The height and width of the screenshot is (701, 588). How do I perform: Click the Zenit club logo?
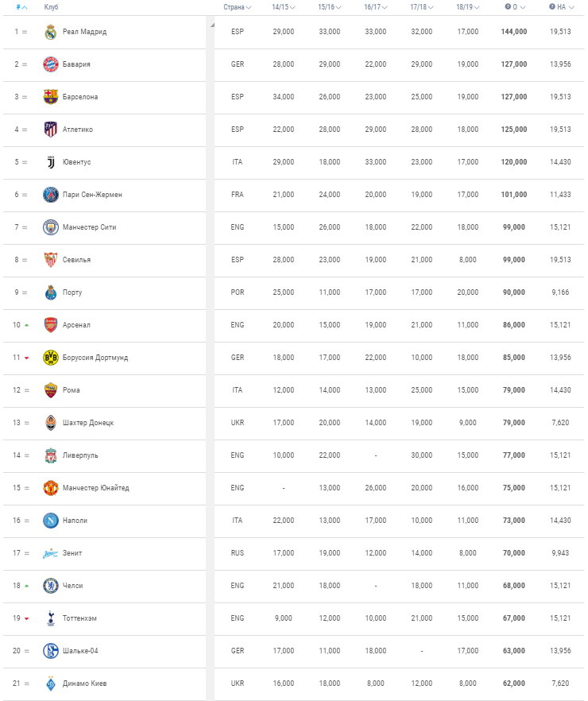pyautogui.click(x=51, y=553)
